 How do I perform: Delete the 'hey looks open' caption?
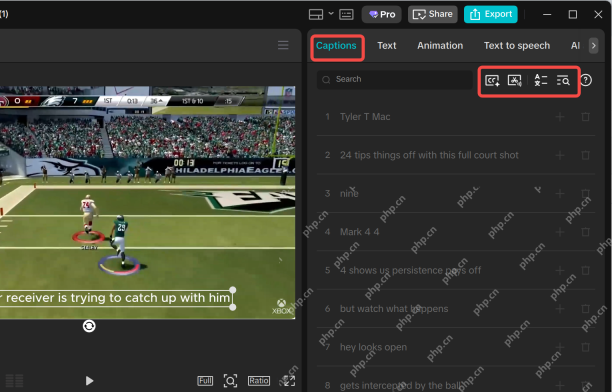point(585,347)
